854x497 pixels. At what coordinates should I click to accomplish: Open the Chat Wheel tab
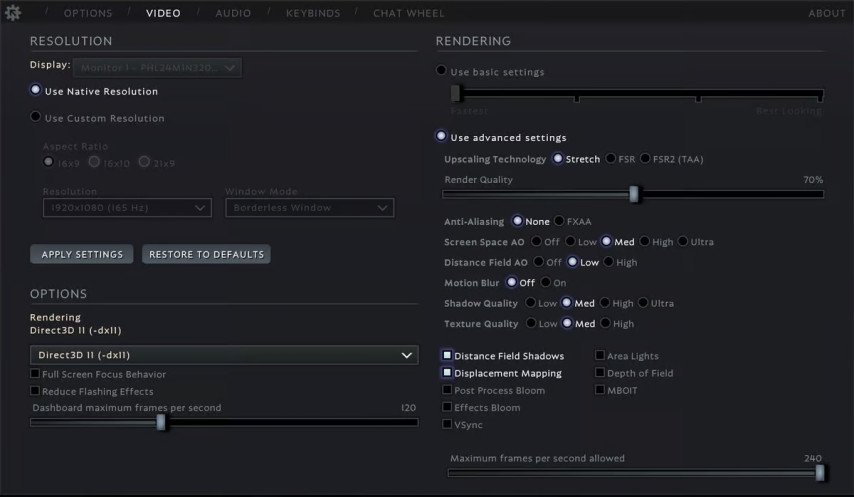coord(409,13)
